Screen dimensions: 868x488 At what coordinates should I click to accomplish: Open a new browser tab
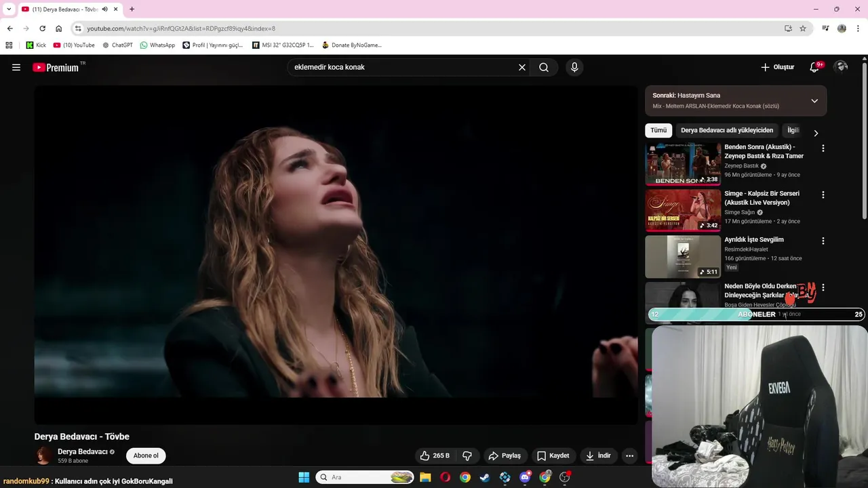tap(132, 9)
